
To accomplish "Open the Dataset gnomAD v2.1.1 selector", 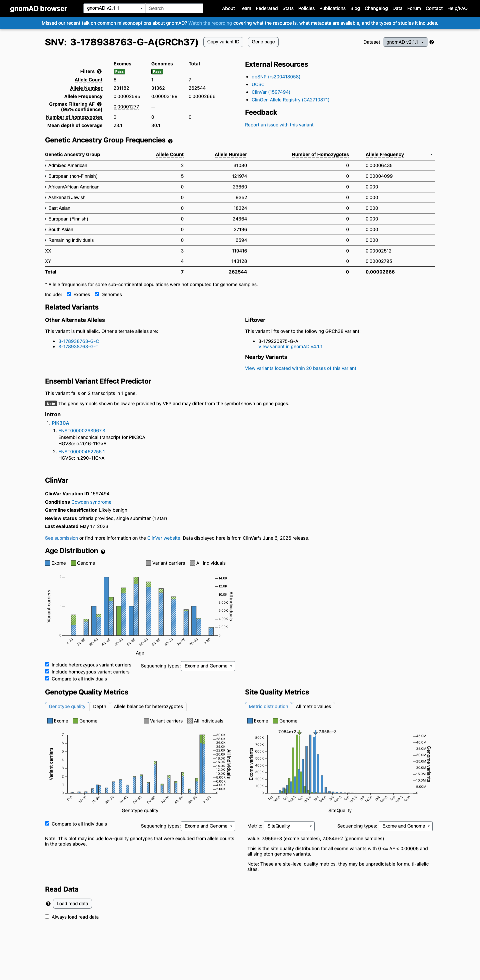I will tap(405, 42).
